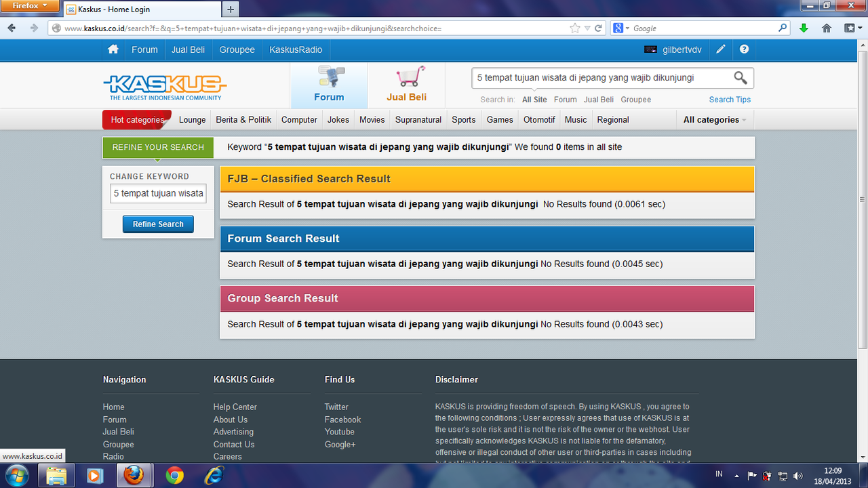The image size is (868, 488).
Task: Click the browser forward arrow
Action: point(34,28)
